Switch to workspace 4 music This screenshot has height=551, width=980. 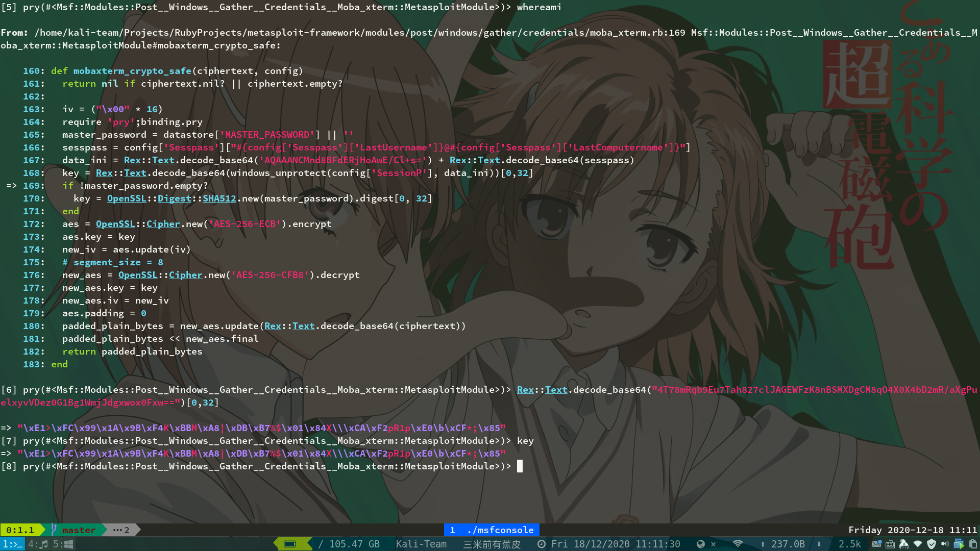(38, 544)
